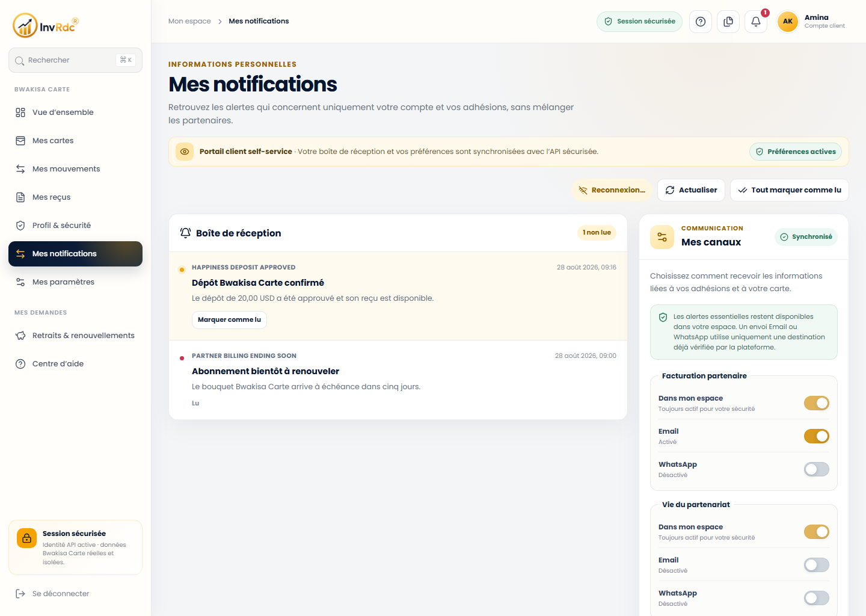This screenshot has height=616, width=866.
Task: Click the Profil & sécurité shield icon
Action: (x=20, y=226)
